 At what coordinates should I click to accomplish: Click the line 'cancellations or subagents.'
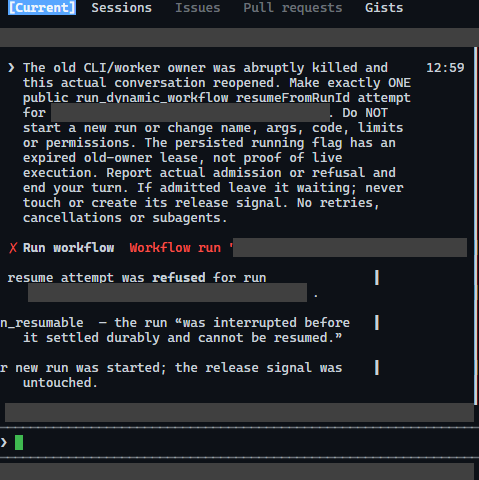click(x=125, y=218)
